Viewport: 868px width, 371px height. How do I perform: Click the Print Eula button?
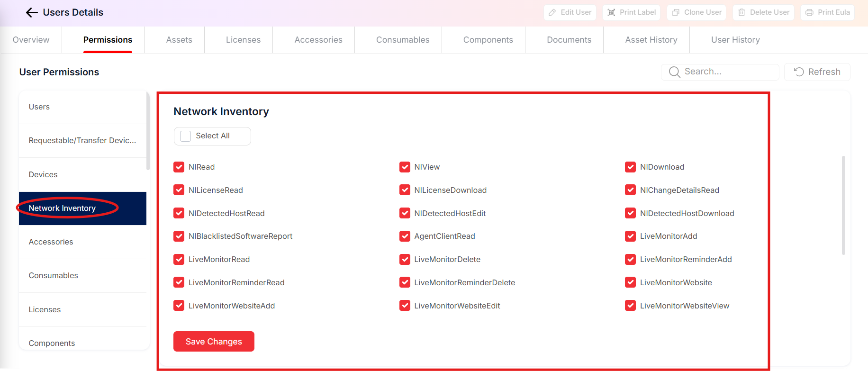click(828, 12)
